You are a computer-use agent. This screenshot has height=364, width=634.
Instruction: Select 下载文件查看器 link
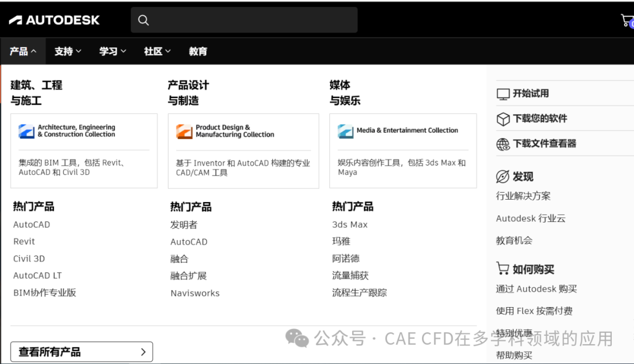tap(544, 144)
